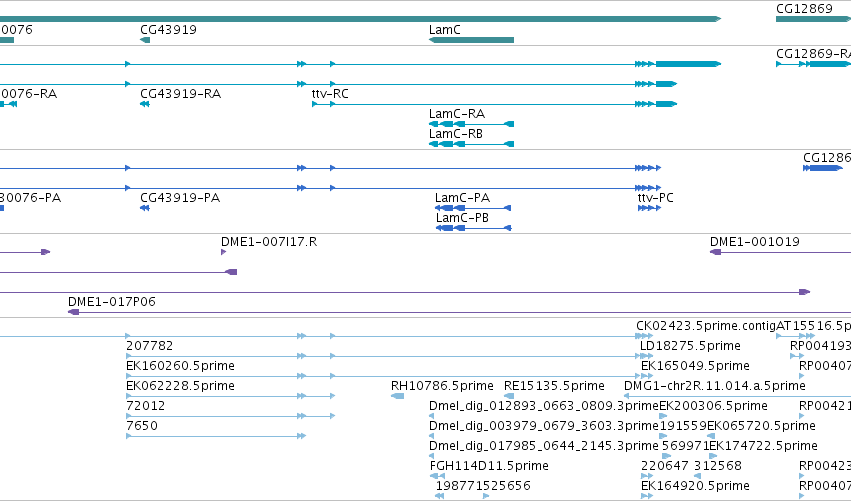
Task: Select EST EK160260.5prime
Action: 180,366
